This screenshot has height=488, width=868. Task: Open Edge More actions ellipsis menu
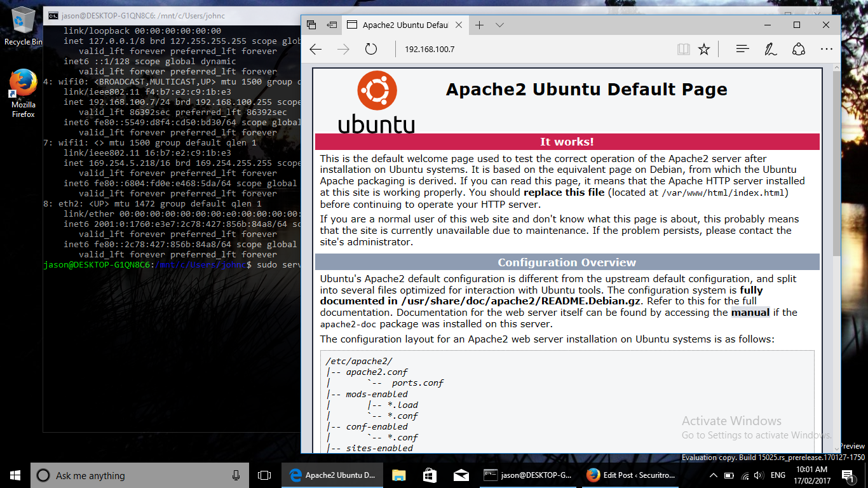pyautogui.click(x=827, y=49)
